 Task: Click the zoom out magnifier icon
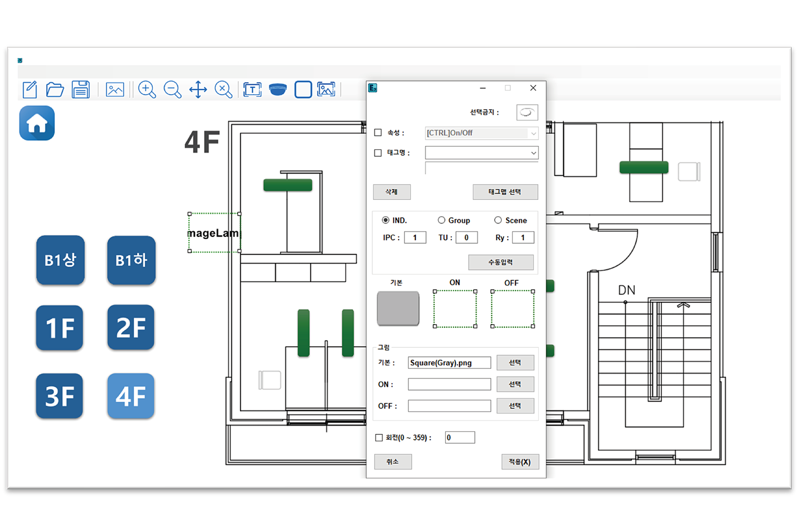(x=172, y=89)
